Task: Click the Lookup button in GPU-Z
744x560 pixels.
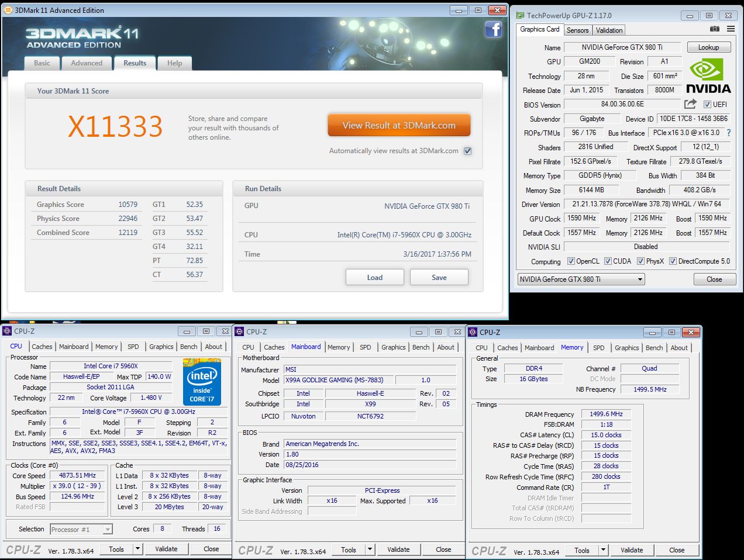Action: tap(708, 47)
